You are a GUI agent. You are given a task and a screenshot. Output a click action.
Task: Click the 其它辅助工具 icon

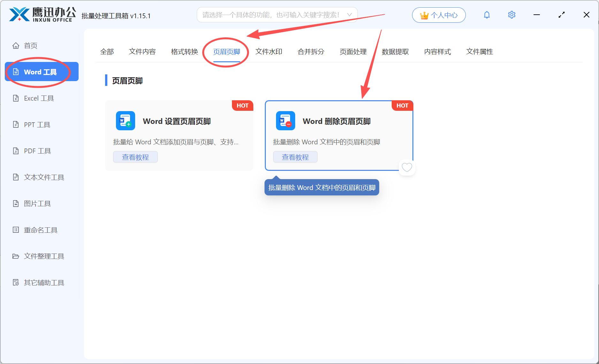(16, 283)
